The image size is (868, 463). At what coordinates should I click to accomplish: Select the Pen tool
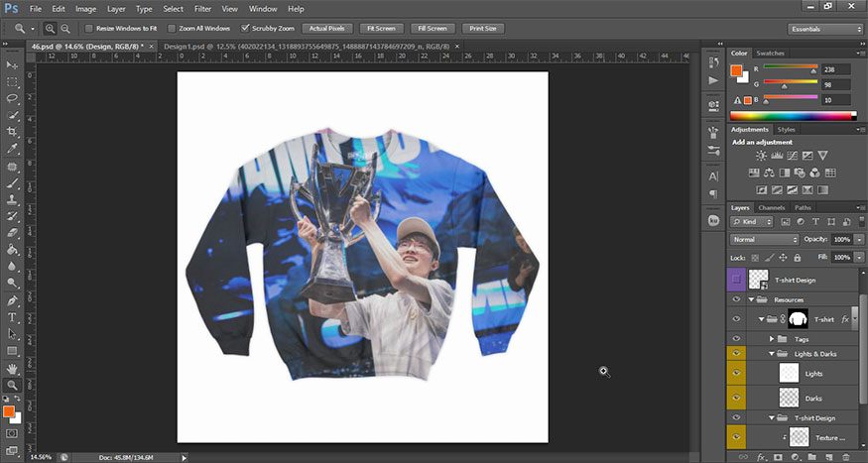coord(12,301)
